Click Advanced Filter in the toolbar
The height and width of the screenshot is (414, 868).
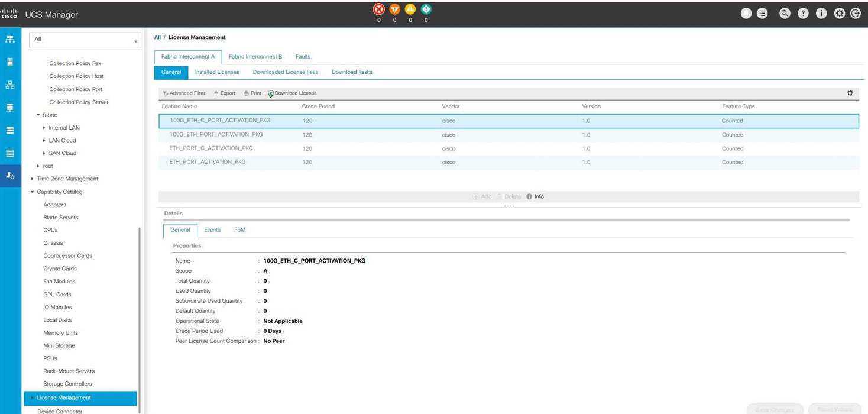184,93
